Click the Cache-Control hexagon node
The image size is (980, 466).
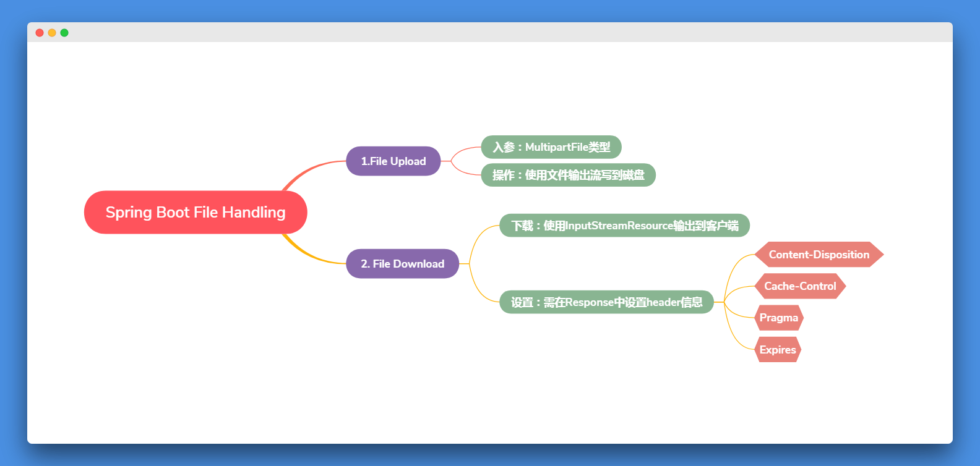pos(800,286)
